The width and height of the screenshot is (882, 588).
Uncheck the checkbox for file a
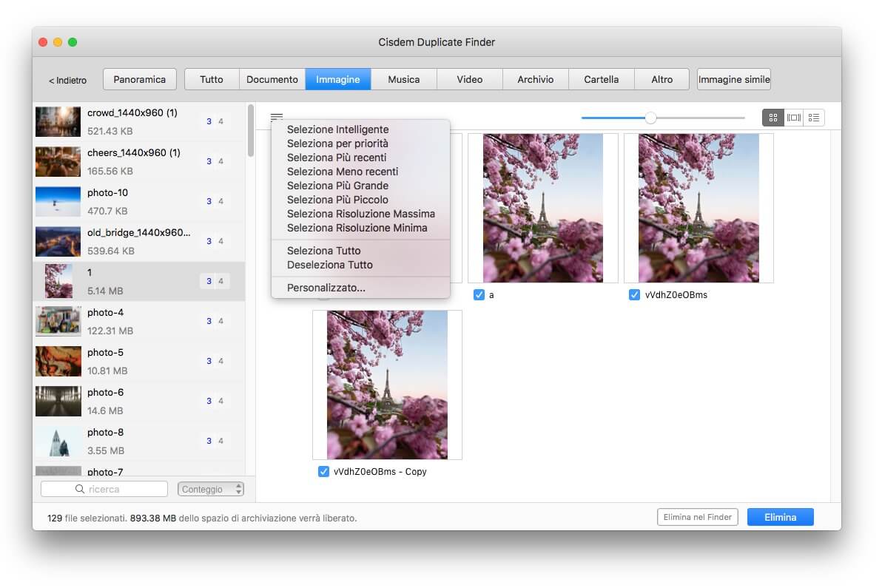tap(479, 295)
